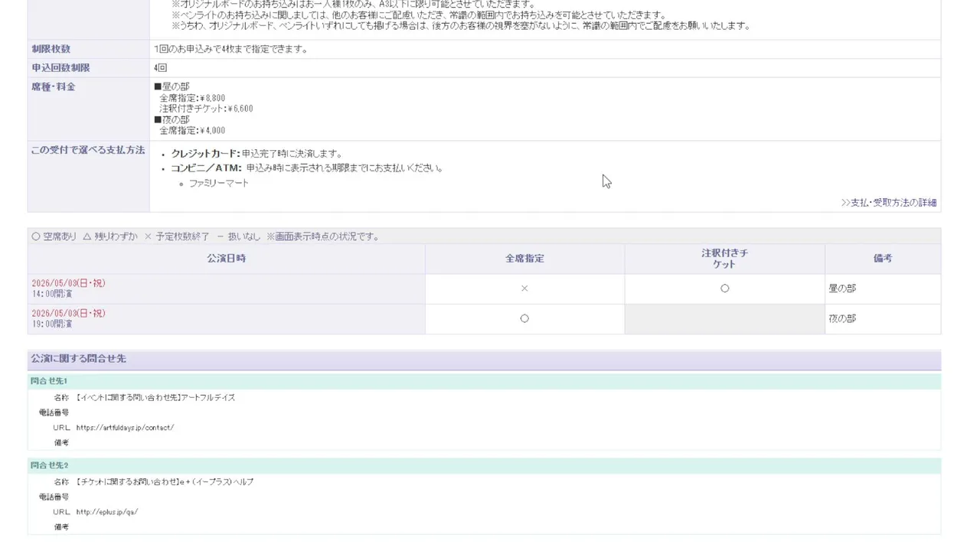Click the 問合せ先2 heading

tap(49, 465)
